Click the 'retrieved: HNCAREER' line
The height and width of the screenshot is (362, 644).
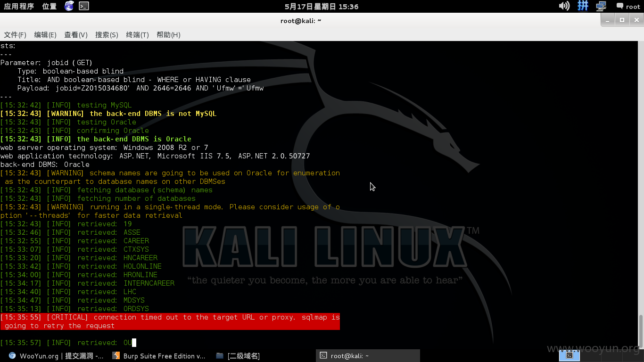[x=79, y=258]
